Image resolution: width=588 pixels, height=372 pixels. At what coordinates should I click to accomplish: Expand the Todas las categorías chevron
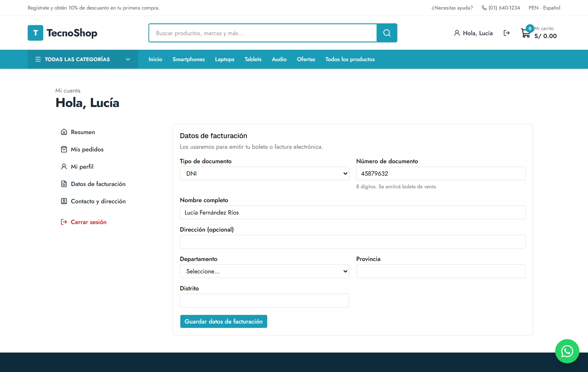[128, 59]
